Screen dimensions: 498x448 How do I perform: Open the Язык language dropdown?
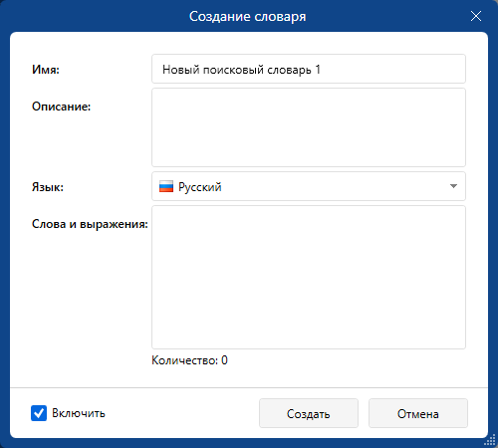point(309,186)
